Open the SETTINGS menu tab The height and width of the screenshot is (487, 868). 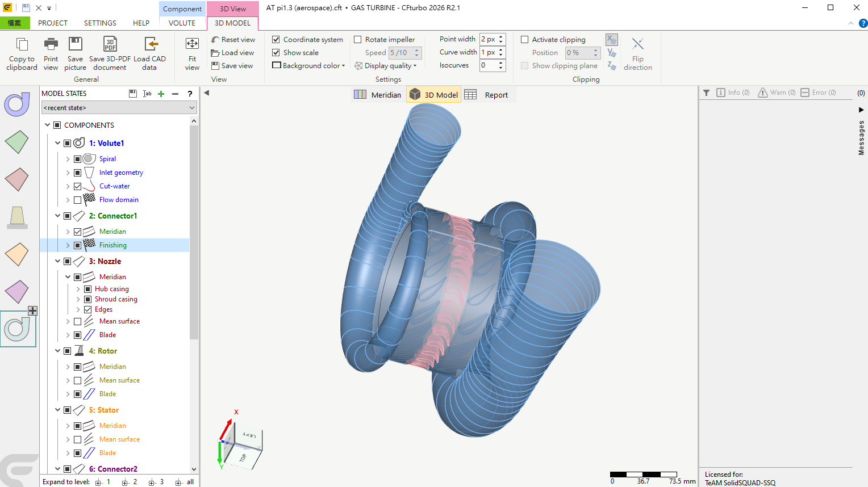click(100, 23)
